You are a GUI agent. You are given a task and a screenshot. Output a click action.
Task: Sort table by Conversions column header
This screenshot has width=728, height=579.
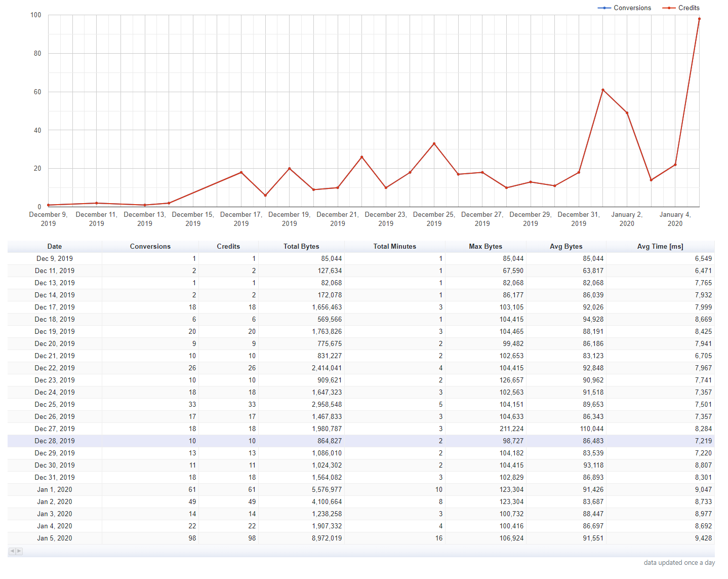[150, 247]
